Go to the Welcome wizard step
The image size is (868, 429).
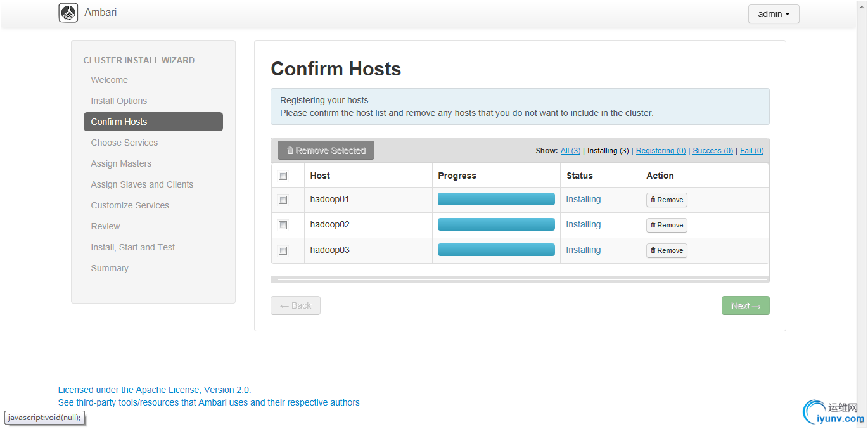click(x=109, y=80)
